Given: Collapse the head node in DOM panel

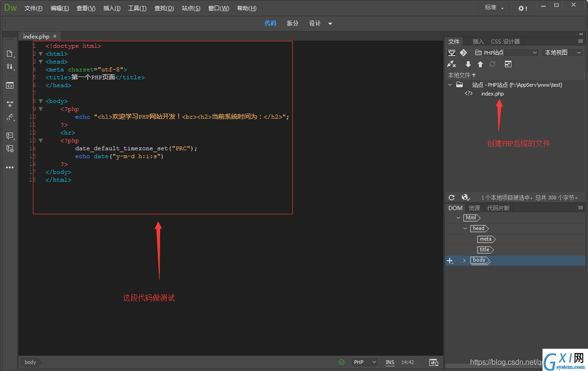Looking at the screenshot, I should click(x=465, y=229).
